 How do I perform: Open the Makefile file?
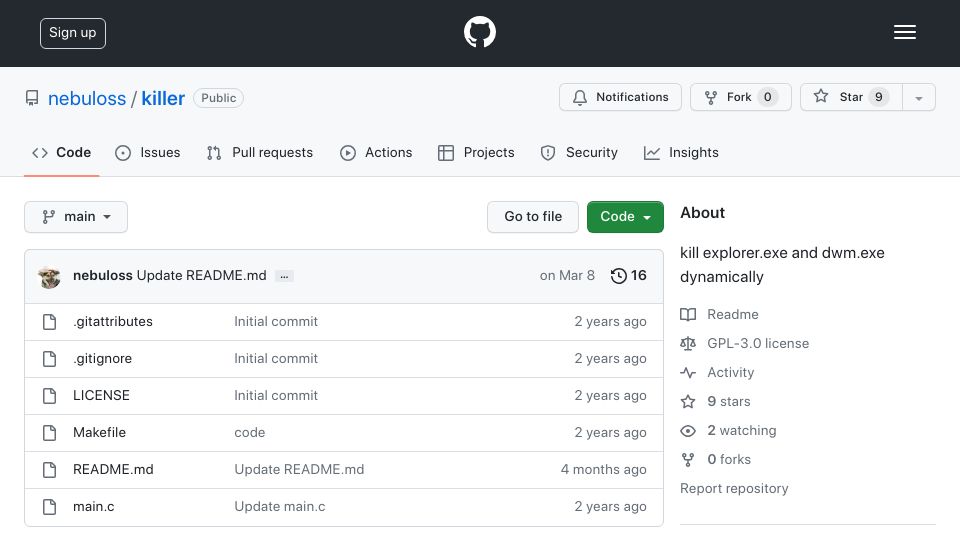point(99,432)
